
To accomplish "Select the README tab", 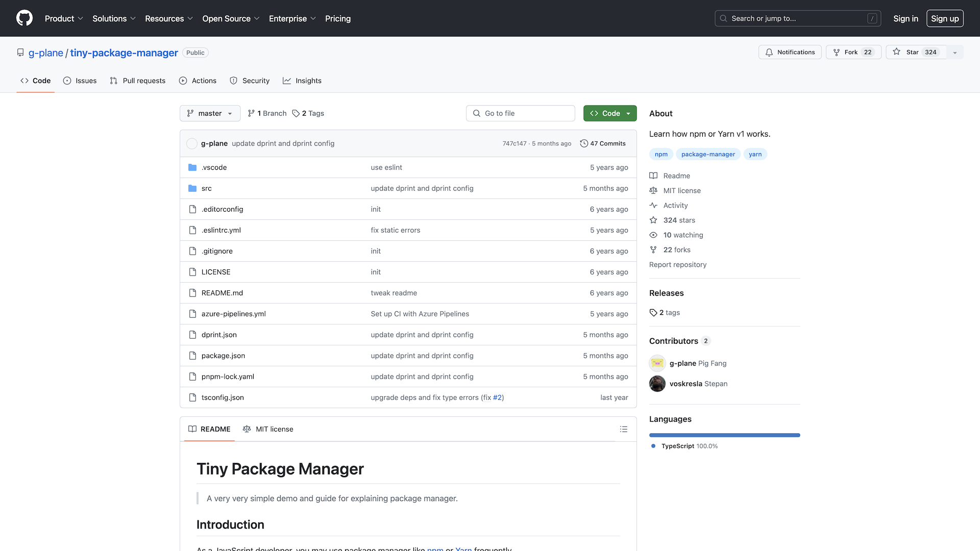I will 209,429.
